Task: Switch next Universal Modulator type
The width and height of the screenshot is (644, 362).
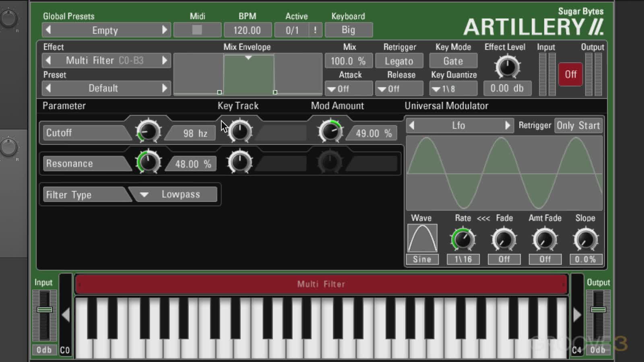Action: (x=508, y=125)
